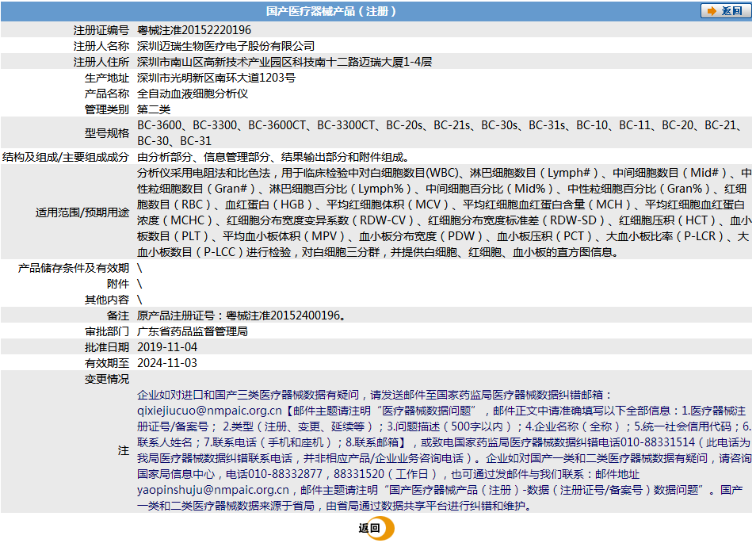
Task: Click the label 注册人住所
Action: (x=101, y=62)
